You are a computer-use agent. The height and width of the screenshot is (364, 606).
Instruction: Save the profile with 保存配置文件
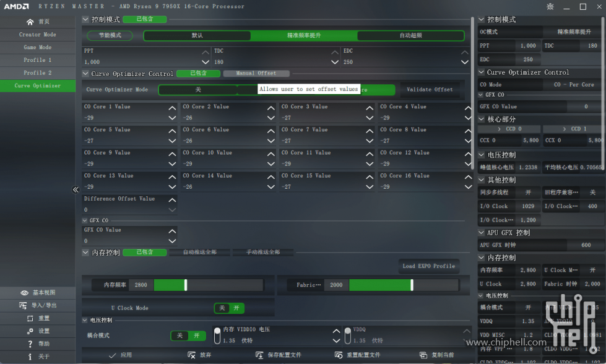pos(279,355)
